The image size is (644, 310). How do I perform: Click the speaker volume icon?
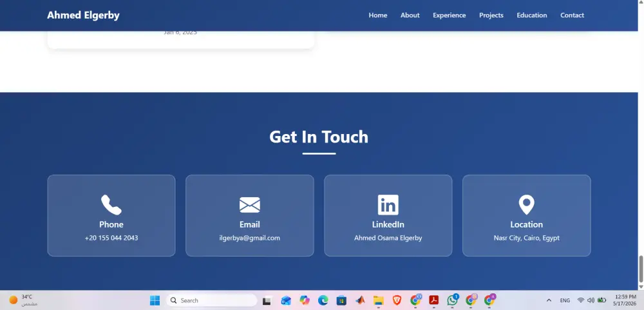591,300
